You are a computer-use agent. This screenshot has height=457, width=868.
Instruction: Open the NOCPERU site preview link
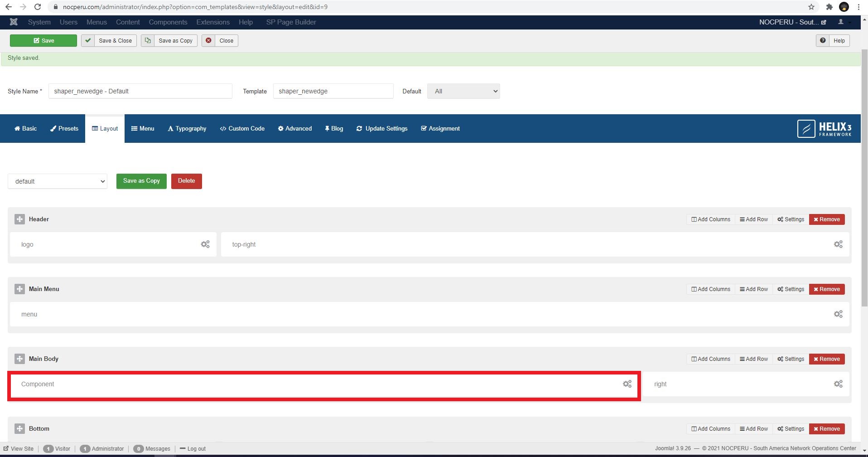793,22
